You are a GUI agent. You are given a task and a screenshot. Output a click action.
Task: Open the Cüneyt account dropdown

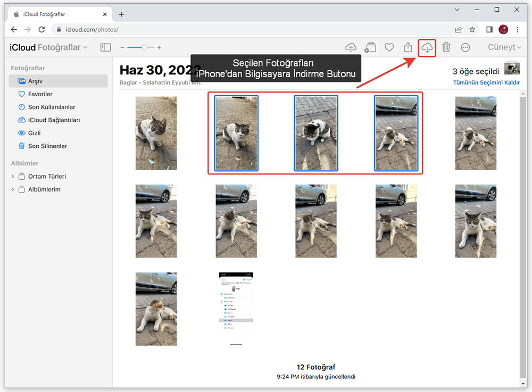coord(504,47)
